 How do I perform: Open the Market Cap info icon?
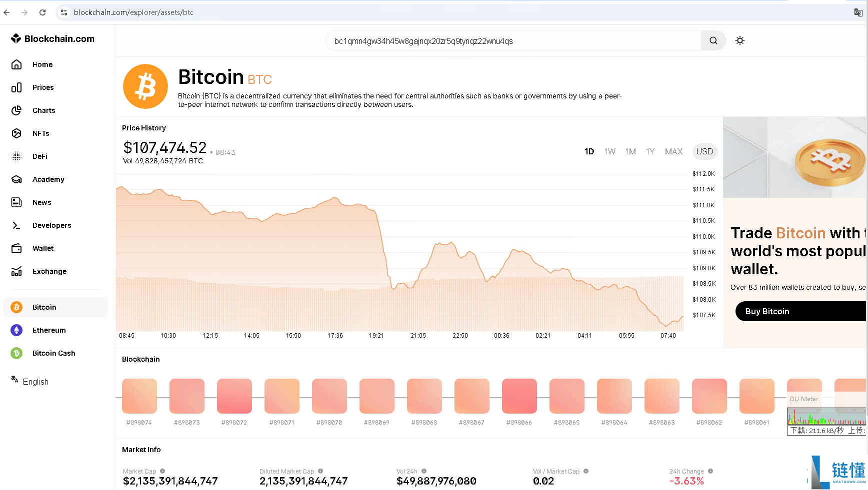[x=162, y=471]
